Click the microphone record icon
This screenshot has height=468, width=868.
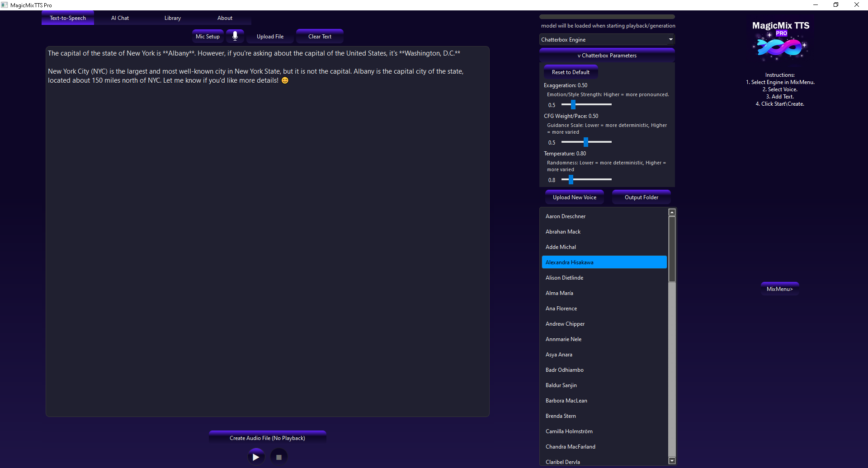click(x=235, y=36)
